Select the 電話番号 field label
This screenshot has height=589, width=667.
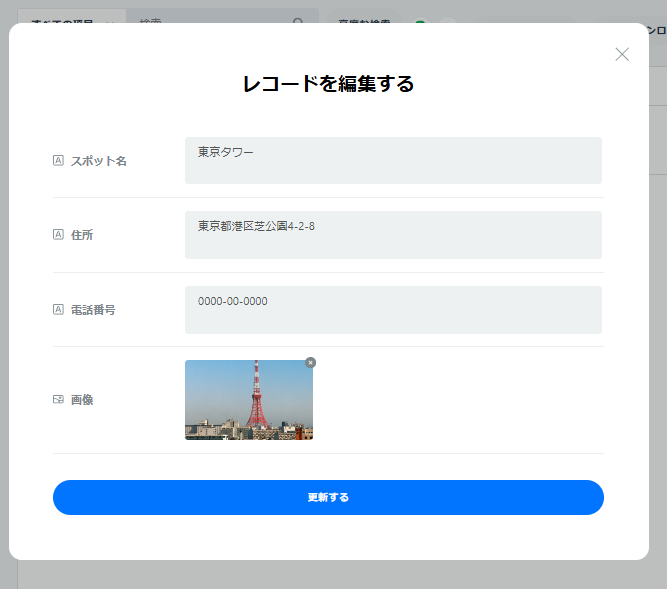(93, 310)
